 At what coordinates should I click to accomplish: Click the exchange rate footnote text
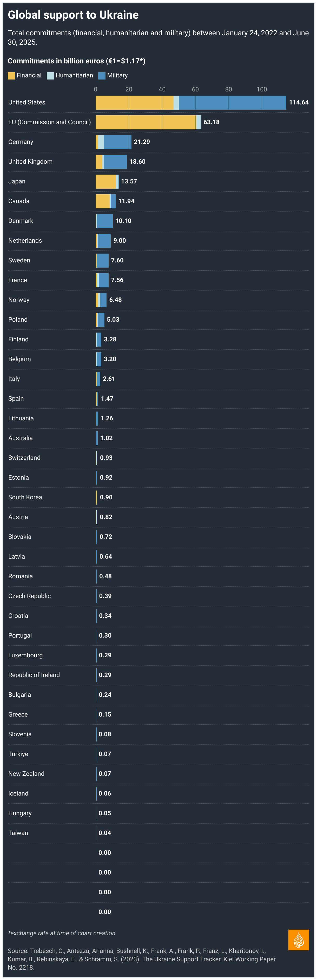[x=62, y=933]
